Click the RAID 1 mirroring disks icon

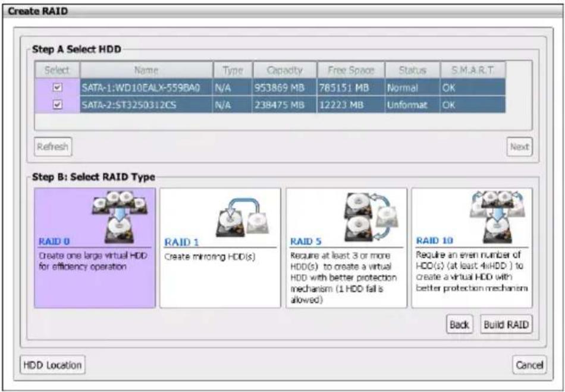242,217
